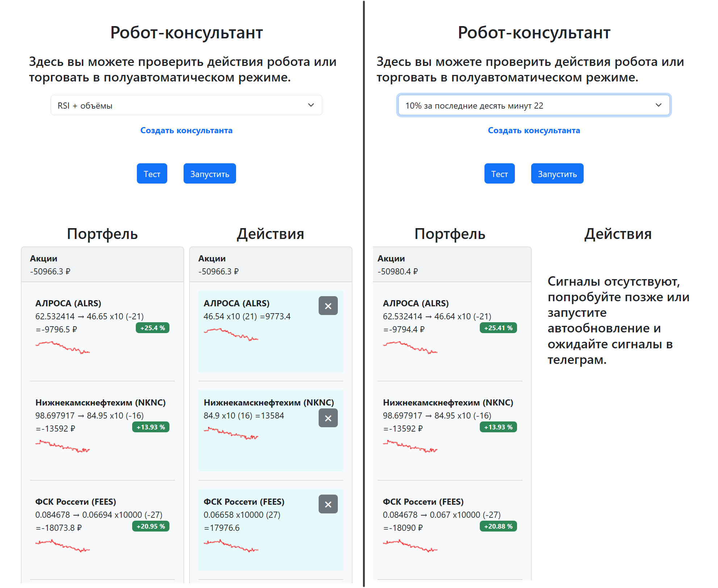Click the +20.88 % badge on FEES
Image resolution: width=718 pixels, height=588 pixels.
[498, 526]
